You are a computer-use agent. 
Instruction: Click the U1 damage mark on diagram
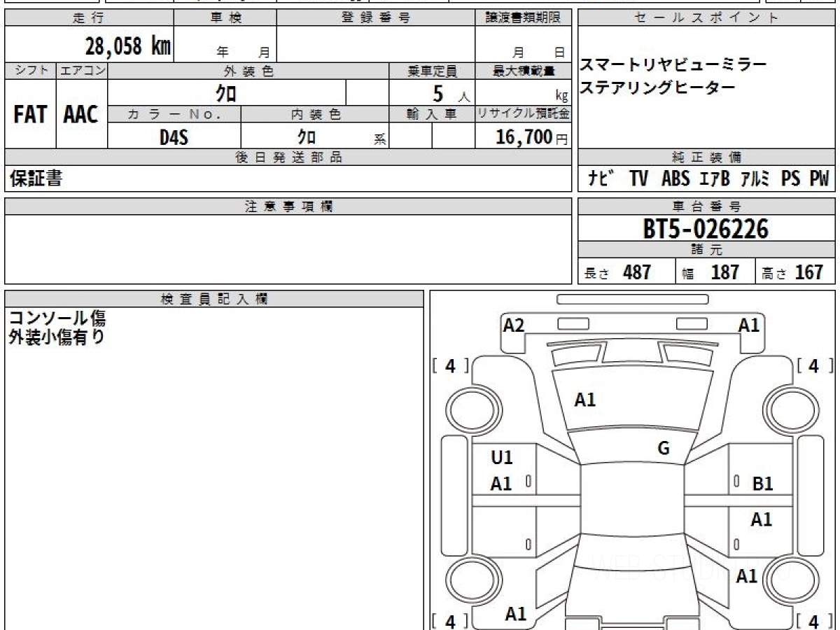[x=502, y=458]
